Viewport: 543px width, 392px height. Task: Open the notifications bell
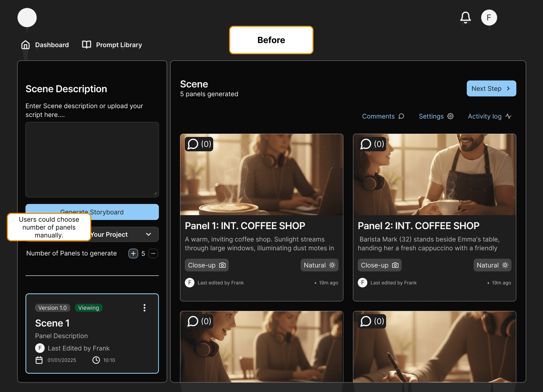click(465, 17)
